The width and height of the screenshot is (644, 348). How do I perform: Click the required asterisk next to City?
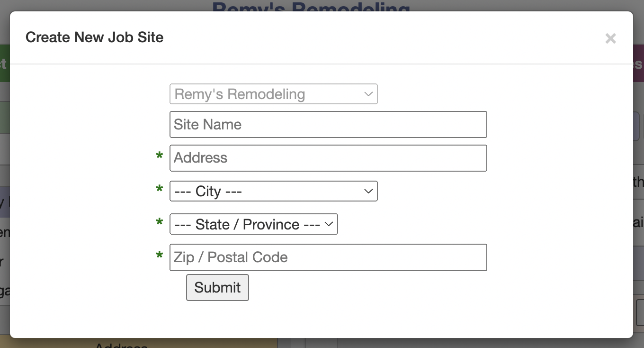point(160,190)
